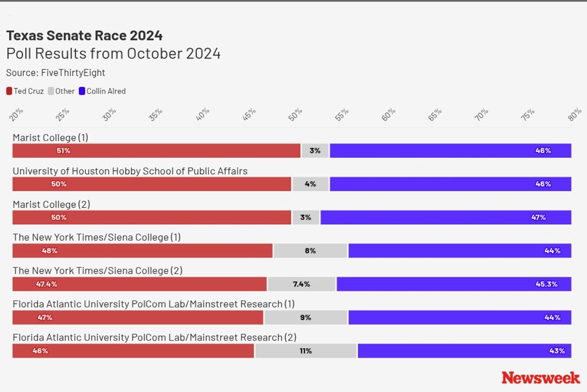The image size is (587, 392).
Task: Select NYT/Siena (1) gray 8% bar
Action: click(310, 251)
